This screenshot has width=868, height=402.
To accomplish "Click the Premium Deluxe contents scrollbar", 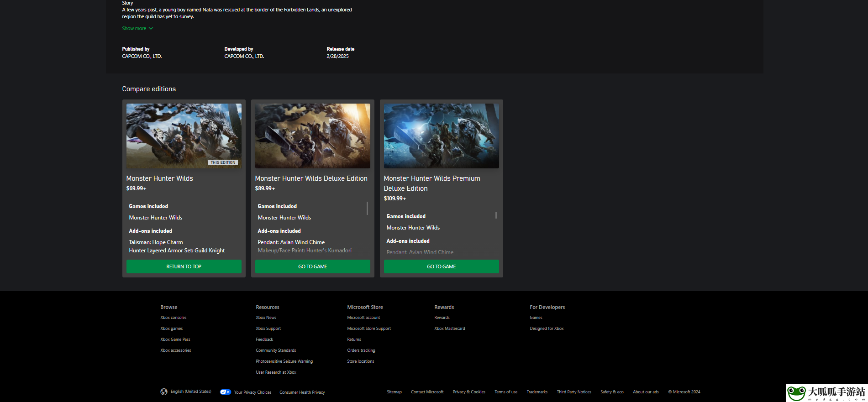I will (x=496, y=215).
